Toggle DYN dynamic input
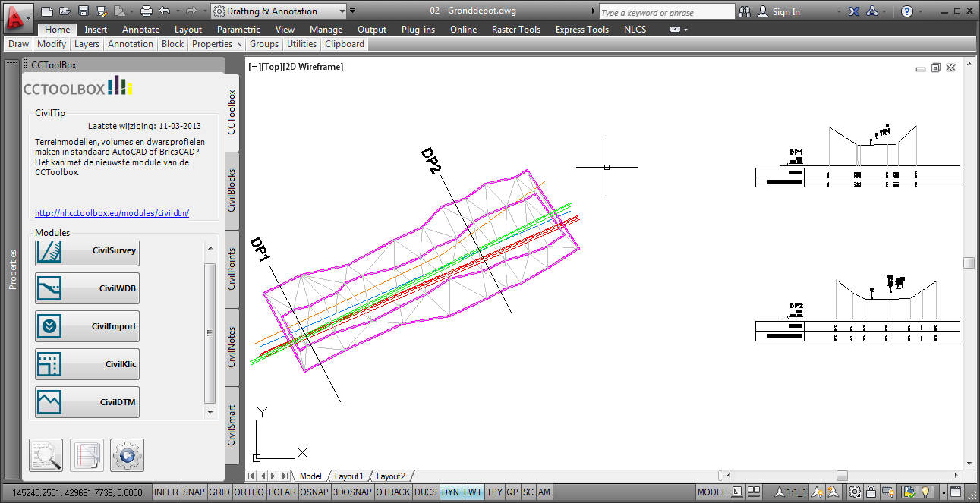Image resolution: width=980 pixels, height=503 pixels. (x=451, y=492)
